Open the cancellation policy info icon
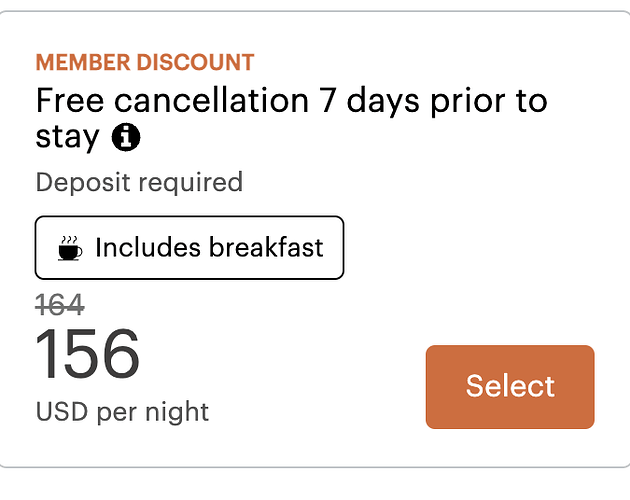Screen dimensions: 630x500 (x=126, y=137)
